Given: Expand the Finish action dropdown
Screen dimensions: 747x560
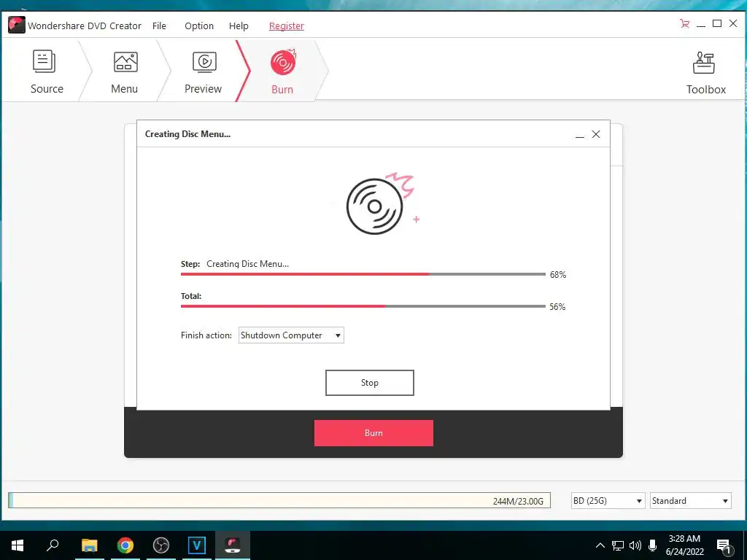Looking at the screenshot, I should 291,335.
